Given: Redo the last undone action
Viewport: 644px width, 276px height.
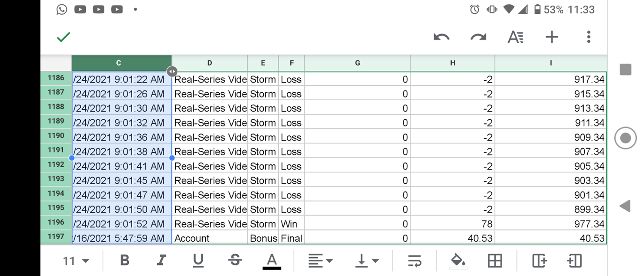Looking at the screenshot, I should point(478,37).
